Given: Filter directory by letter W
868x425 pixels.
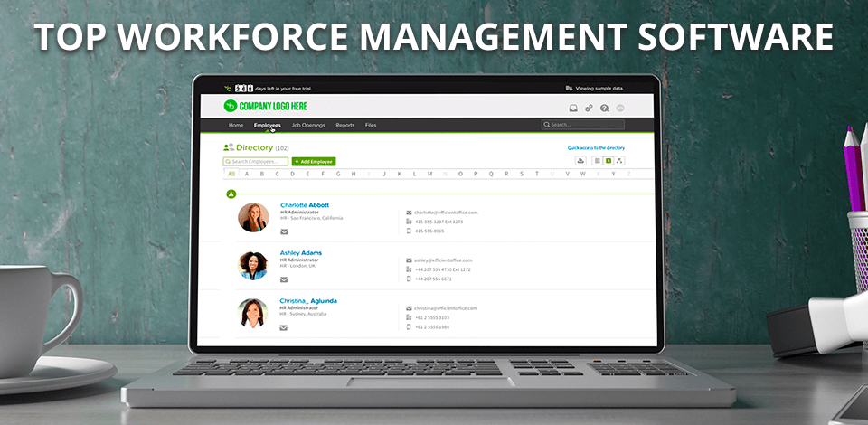Looking at the screenshot, I should pyautogui.click(x=583, y=174).
